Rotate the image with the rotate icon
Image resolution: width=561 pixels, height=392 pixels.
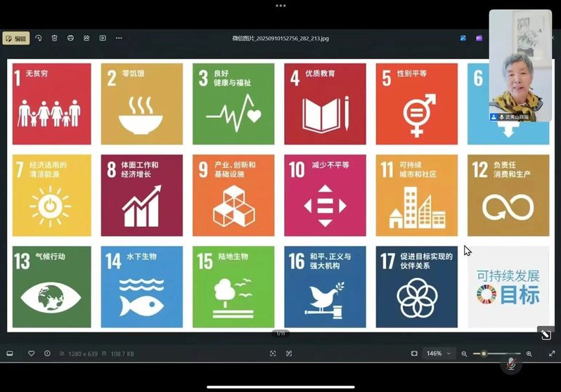[39, 38]
